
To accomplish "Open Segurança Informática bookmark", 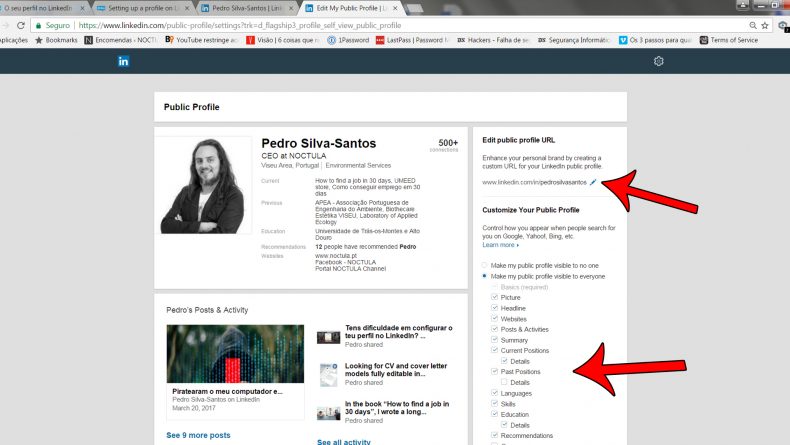I will [x=574, y=40].
